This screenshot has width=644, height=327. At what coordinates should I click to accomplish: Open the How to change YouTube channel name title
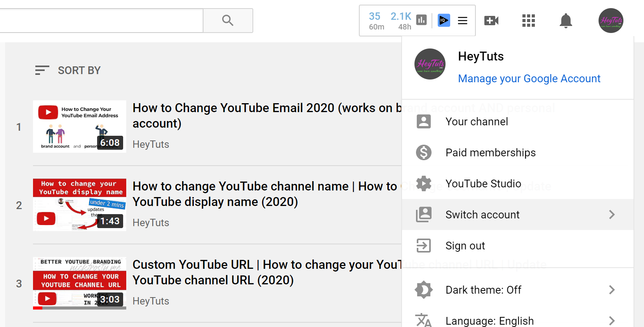[267, 194]
